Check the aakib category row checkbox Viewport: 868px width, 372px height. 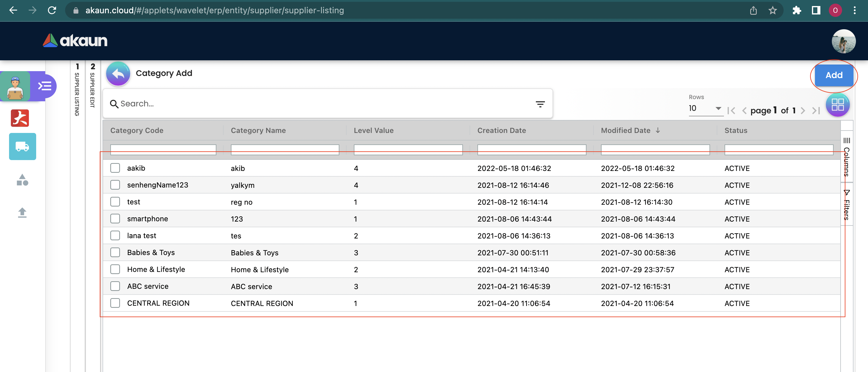[x=115, y=168]
